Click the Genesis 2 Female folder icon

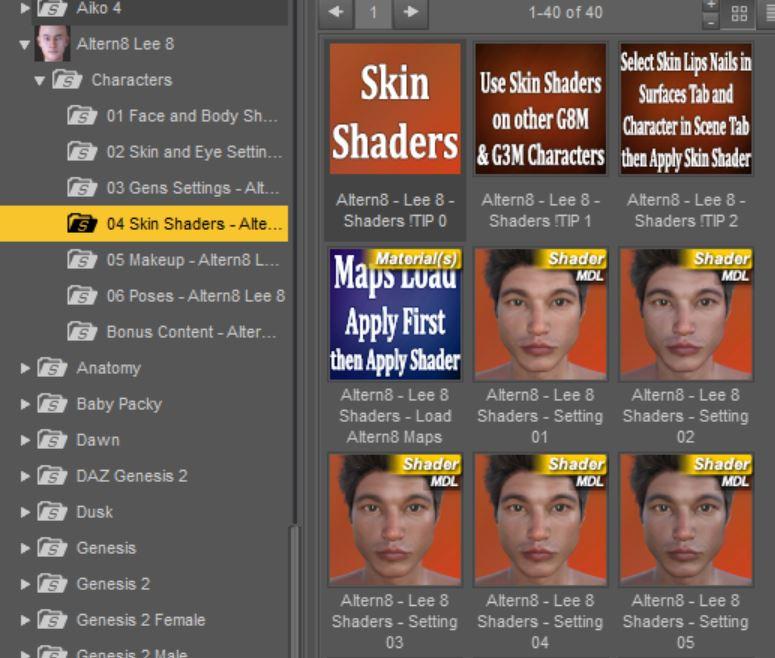[52, 619]
